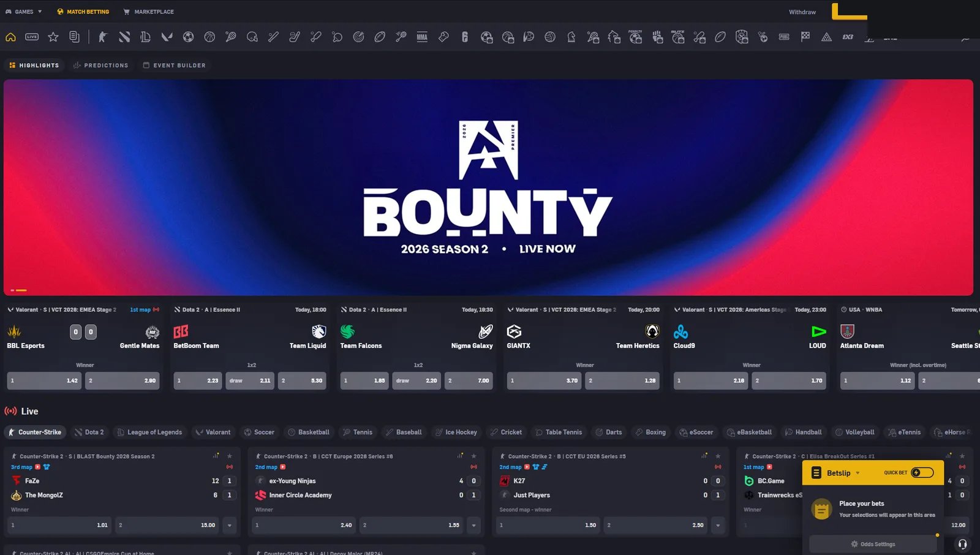The width and height of the screenshot is (980, 555).
Task: Select the basketball icon in sports bar
Action: [x=209, y=37]
